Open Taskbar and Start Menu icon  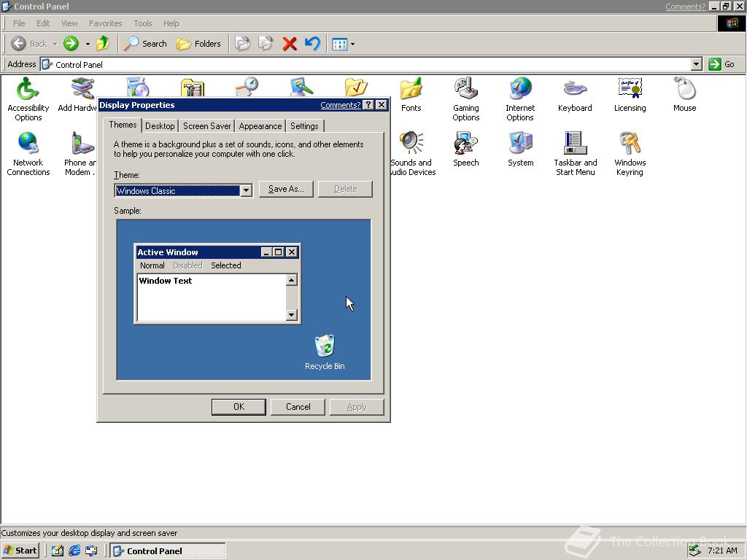pyautogui.click(x=575, y=153)
